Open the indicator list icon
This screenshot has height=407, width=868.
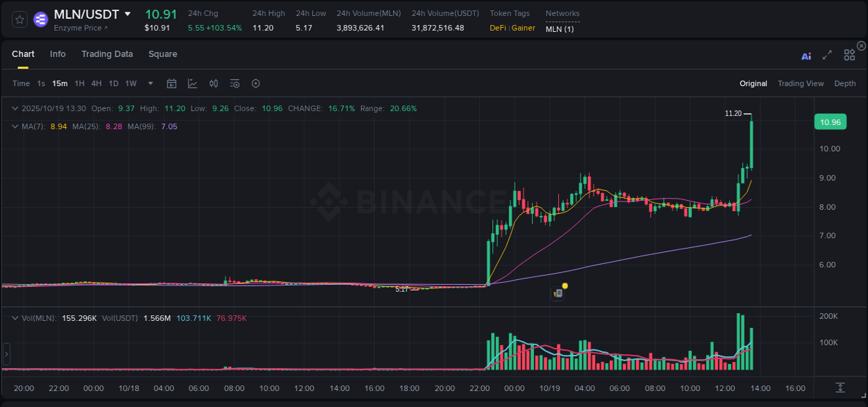point(234,83)
